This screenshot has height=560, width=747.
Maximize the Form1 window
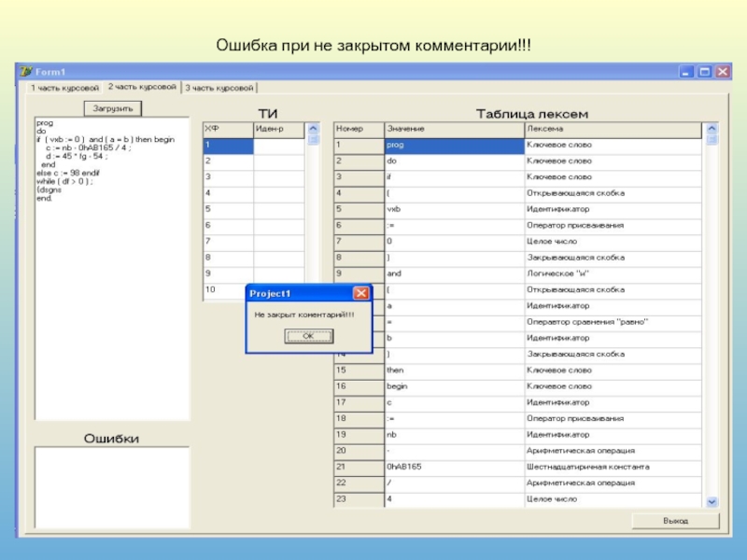[x=704, y=71]
